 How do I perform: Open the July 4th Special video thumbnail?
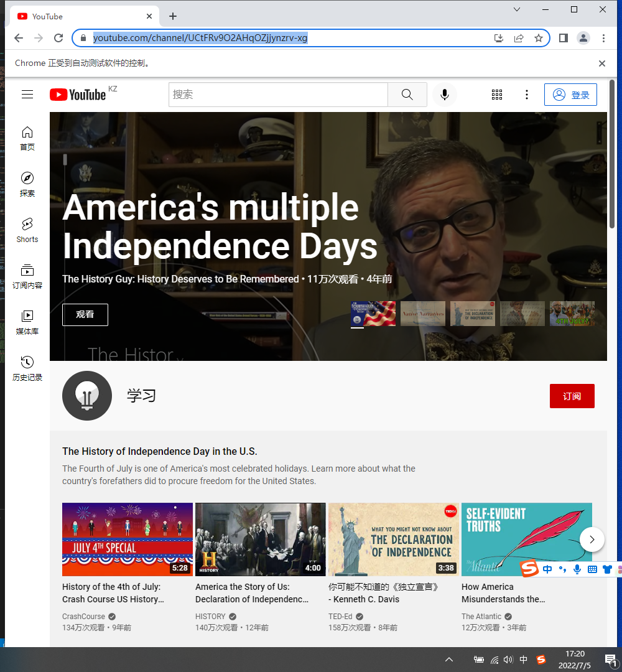click(128, 539)
